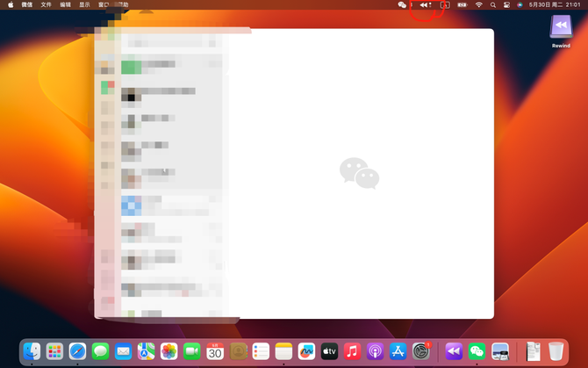Open the 显示 menu
The width and height of the screenshot is (588, 368).
pyautogui.click(x=84, y=5)
